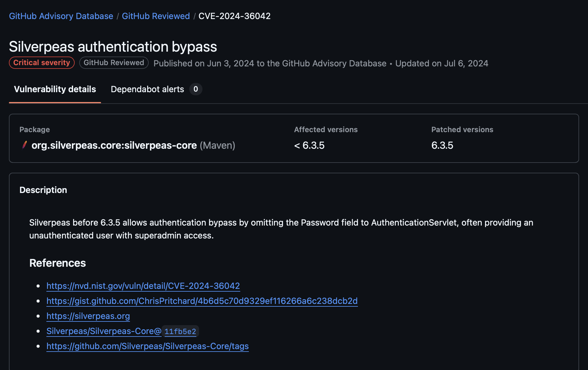Open the GitHub Advisory Database breadcrumb link
This screenshot has height=370, width=588.
click(61, 16)
